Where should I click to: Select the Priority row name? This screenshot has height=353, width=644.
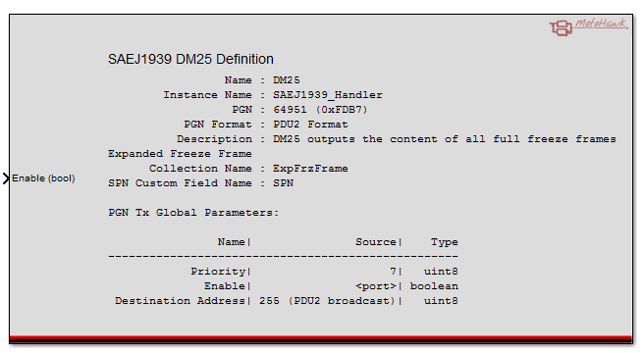tap(218, 272)
